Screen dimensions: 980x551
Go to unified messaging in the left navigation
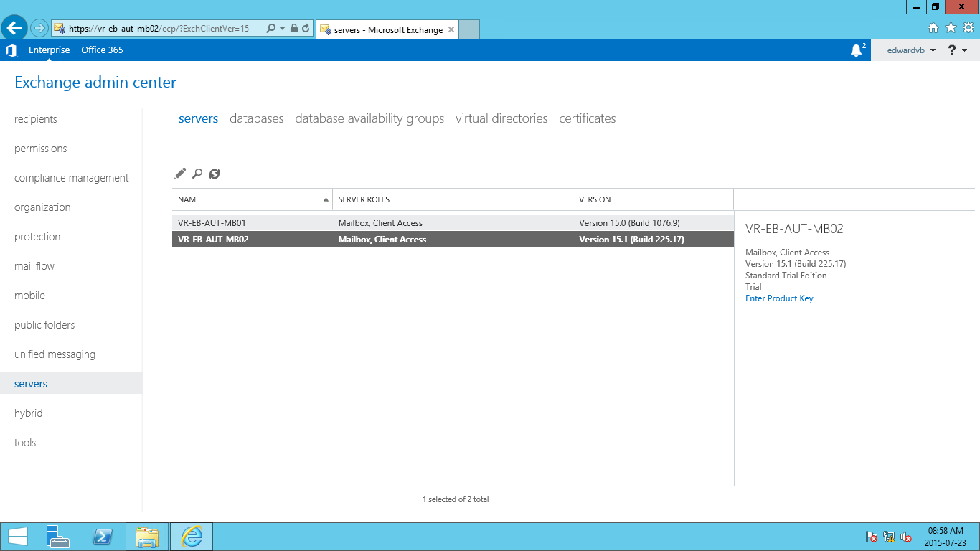(55, 354)
